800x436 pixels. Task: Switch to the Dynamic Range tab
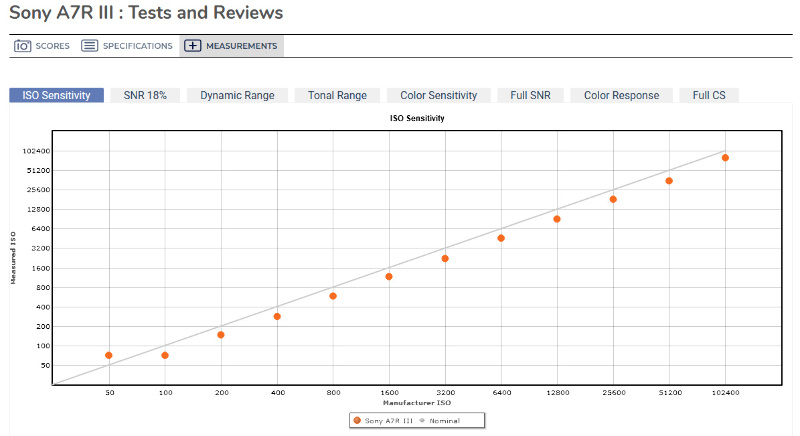[237, 95]
